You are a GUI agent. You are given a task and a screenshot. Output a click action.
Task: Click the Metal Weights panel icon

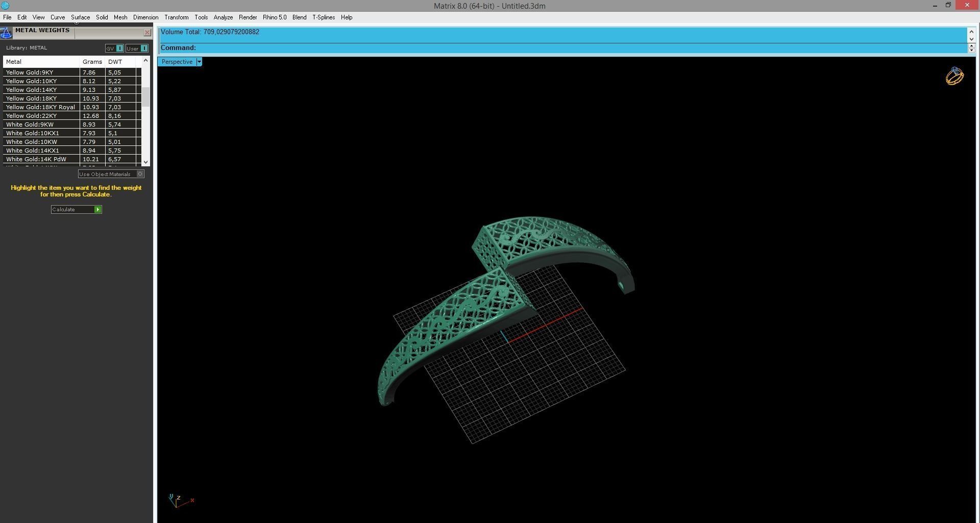pyautogui.click(x=6, y=33)
